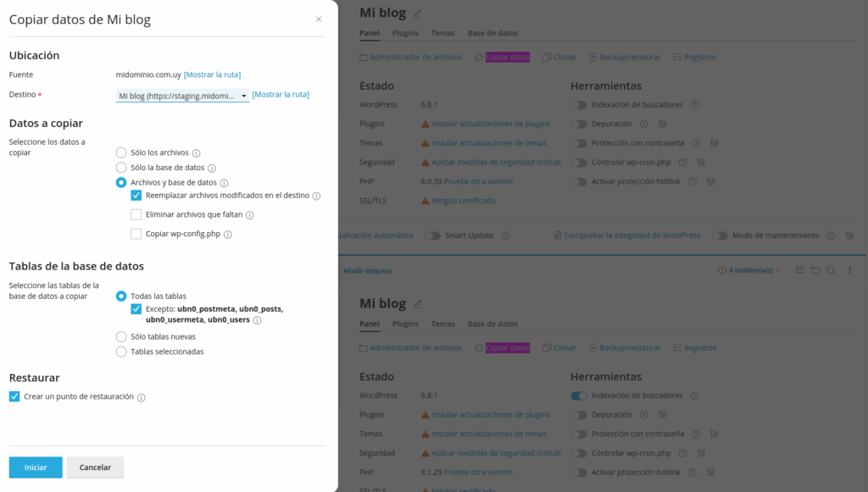Open Protección con contraseña settings in PHP 8.0.30 card
This screenshot has width=868, height=492.
(715, 143)
